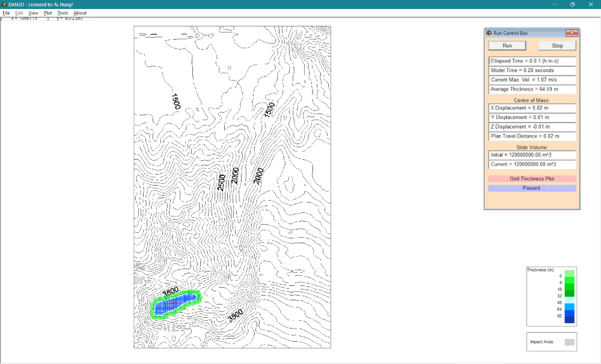Screen dimensions: 601x364
Task: Click the Model Time field
Action: [532, 70]
